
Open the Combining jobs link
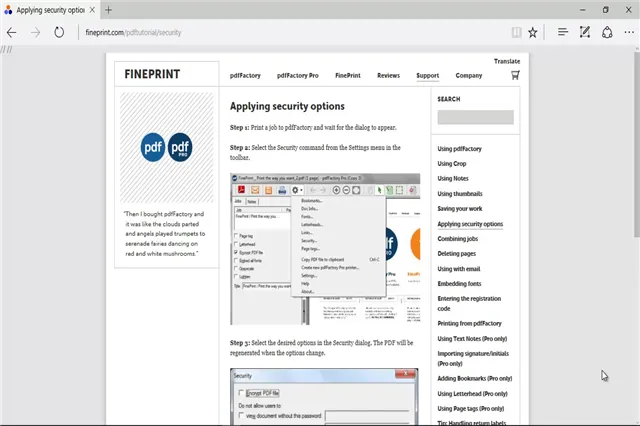point(458,239)
